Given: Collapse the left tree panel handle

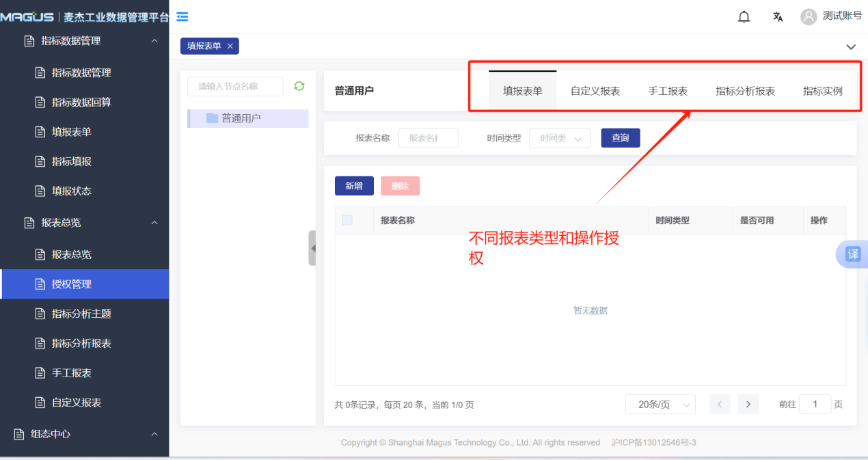Looking at the screenshot, I should click(x=312, y=248).
